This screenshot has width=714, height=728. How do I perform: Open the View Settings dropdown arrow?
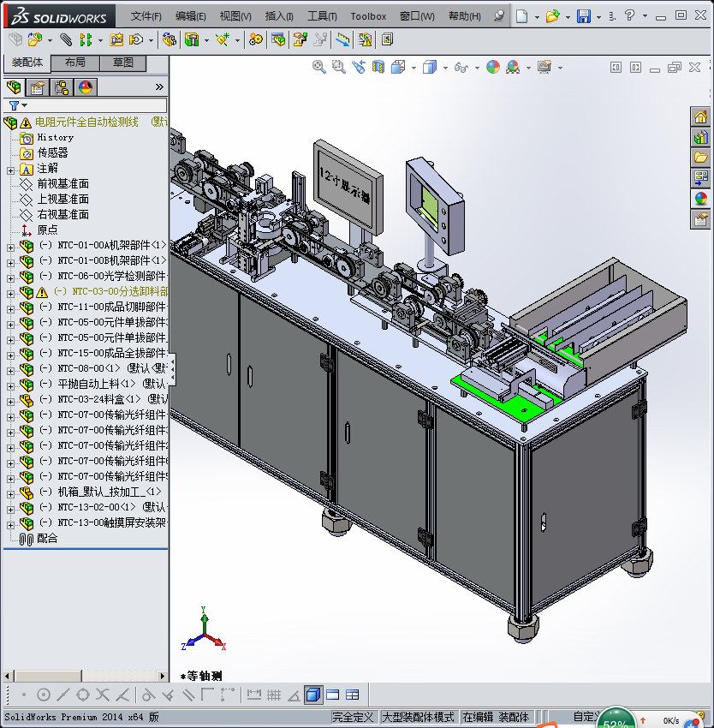560,69
